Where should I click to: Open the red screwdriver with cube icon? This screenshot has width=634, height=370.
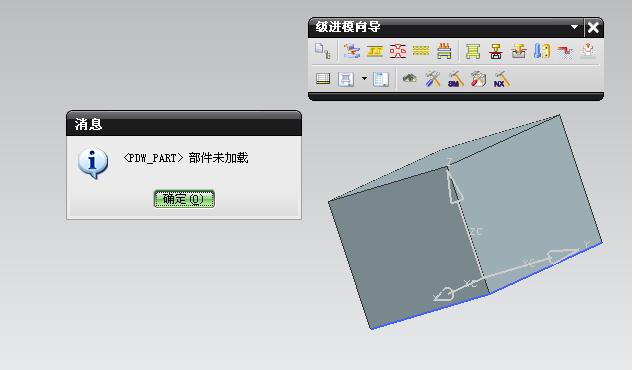coord(478,79)
